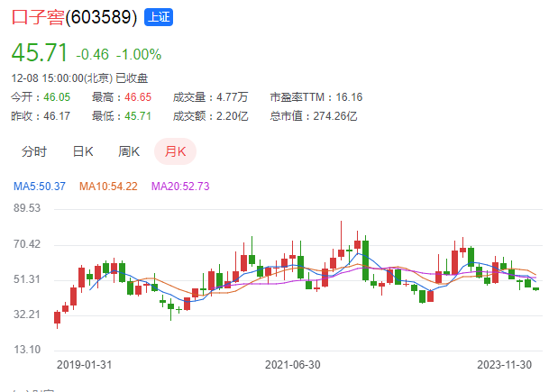Click the MA20:52.73 indicator label

tap(180, 187)
